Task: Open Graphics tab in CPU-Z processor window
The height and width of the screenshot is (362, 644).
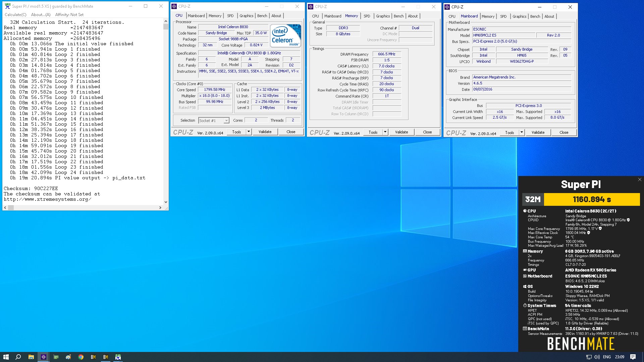Action: coord(246,16)
